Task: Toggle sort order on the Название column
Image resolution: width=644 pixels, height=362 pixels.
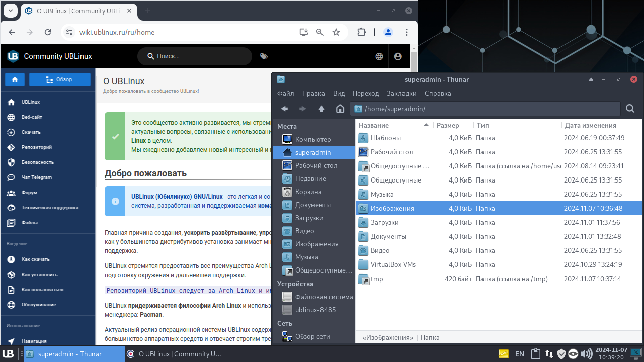Action: pos(374,125)
